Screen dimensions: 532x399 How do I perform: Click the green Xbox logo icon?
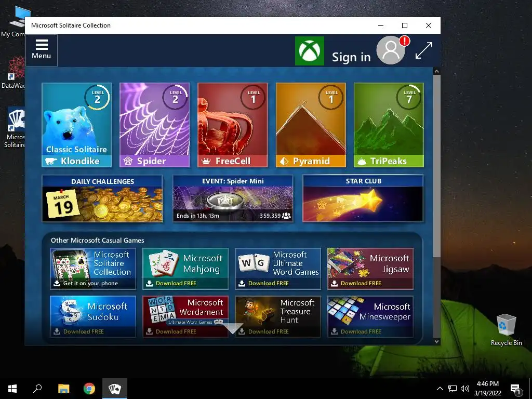[x=310, y=51]
